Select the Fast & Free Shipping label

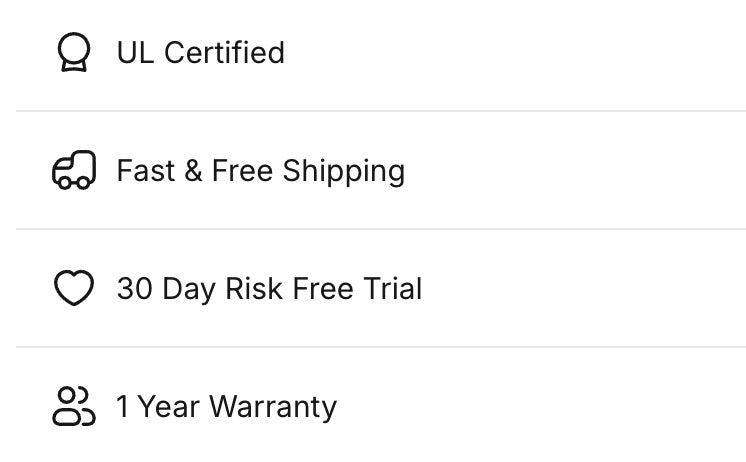pos(261,171)
